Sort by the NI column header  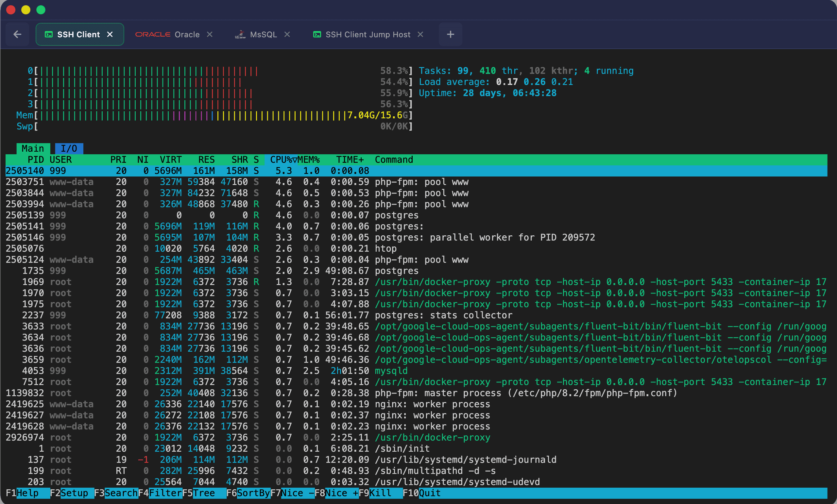(x=143, y=160)
